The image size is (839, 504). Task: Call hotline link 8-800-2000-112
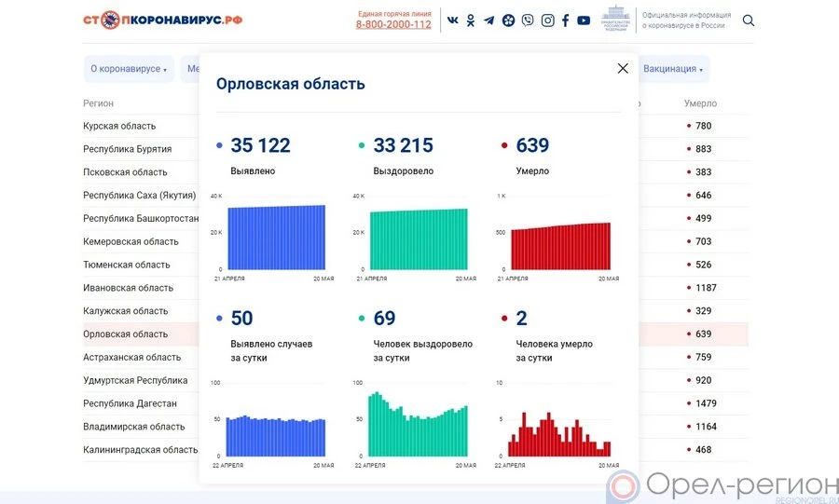[x=393, y=24]
